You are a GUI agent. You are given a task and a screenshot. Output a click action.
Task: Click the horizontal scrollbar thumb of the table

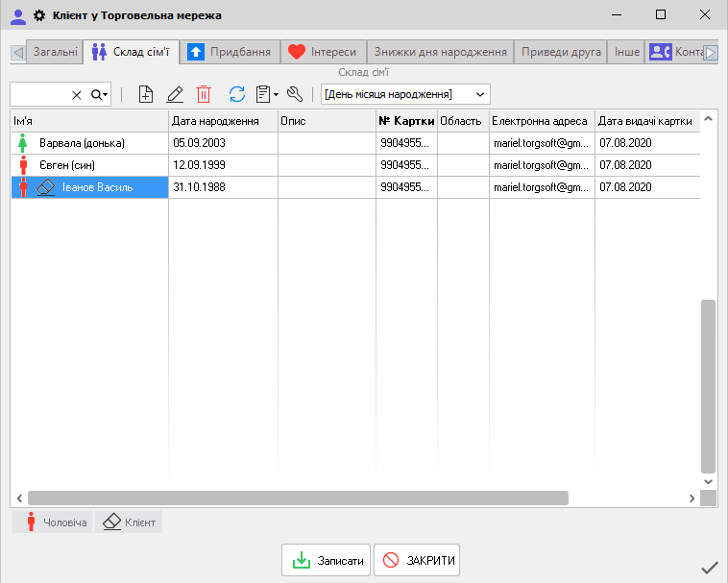coord(298,498)
